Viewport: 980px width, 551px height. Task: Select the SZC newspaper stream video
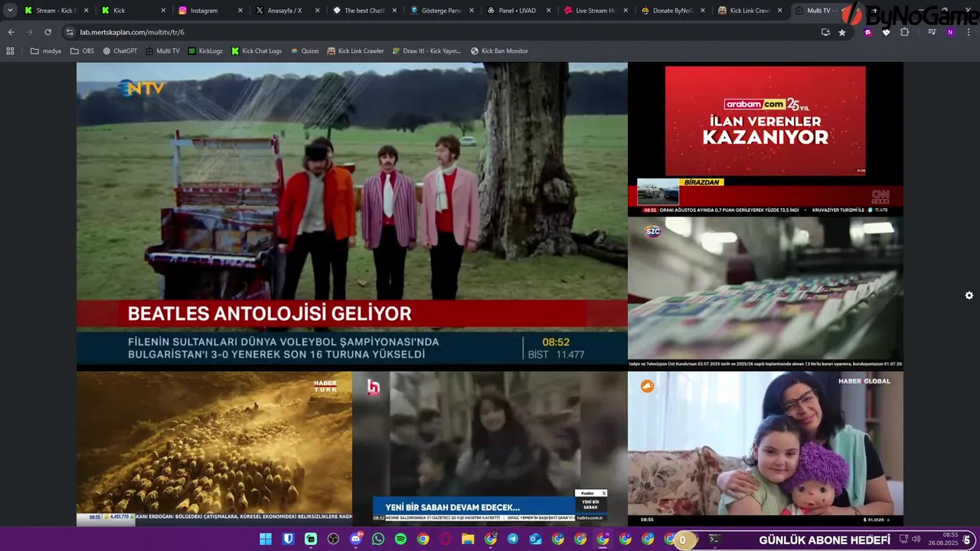pos(766,294)
